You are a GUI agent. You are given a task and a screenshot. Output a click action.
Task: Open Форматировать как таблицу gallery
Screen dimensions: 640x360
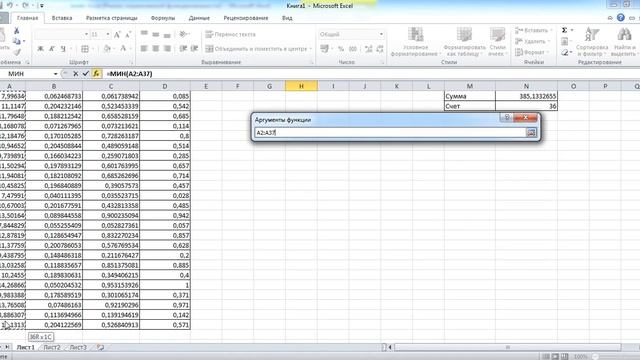click(464, 42)
